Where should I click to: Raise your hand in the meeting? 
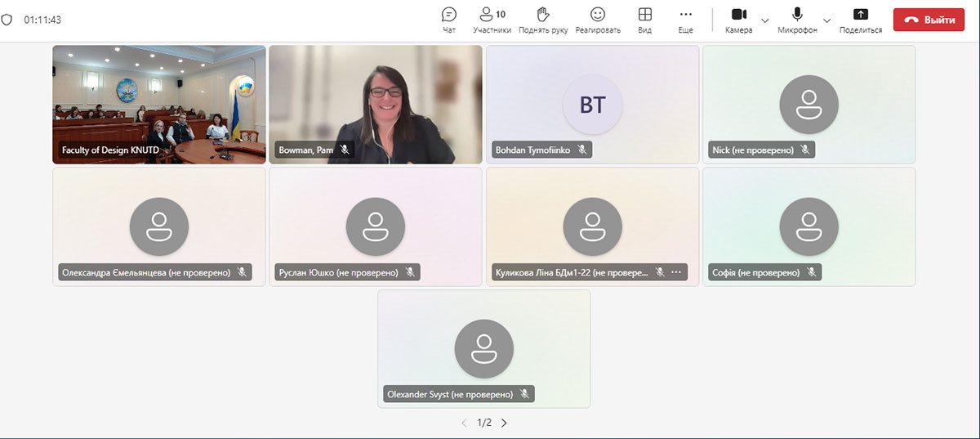click(543, 20)
